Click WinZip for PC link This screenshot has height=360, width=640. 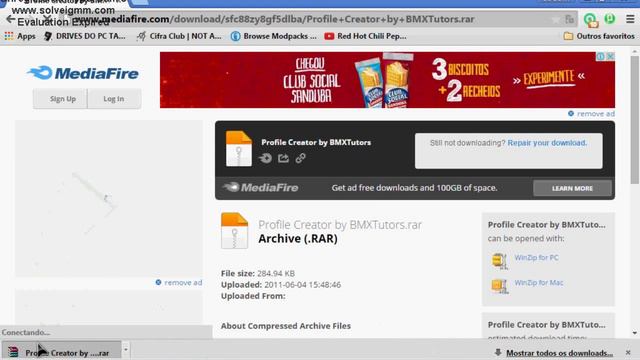pos(536,258)
